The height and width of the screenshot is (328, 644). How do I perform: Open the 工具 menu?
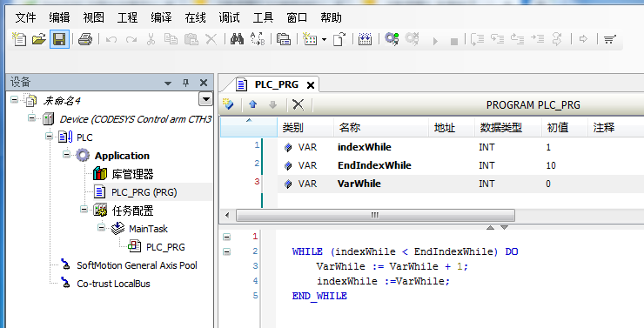pos(263,17)
